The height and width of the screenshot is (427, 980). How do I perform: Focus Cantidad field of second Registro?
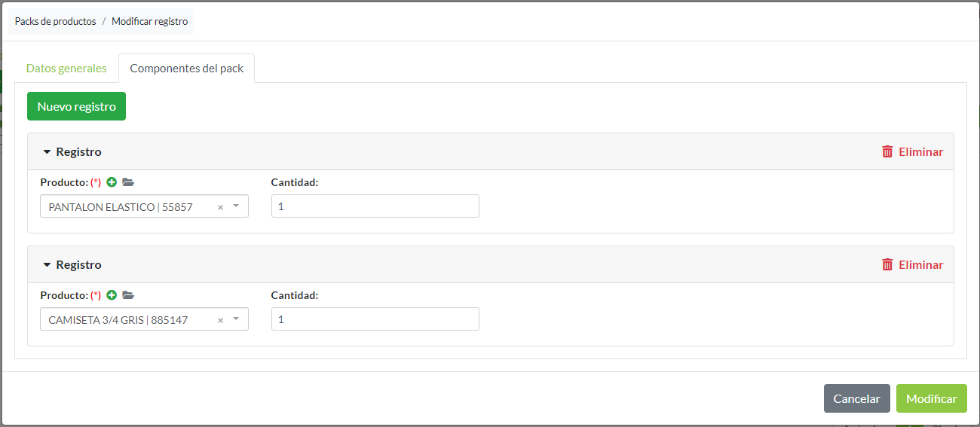pos(375,319)
